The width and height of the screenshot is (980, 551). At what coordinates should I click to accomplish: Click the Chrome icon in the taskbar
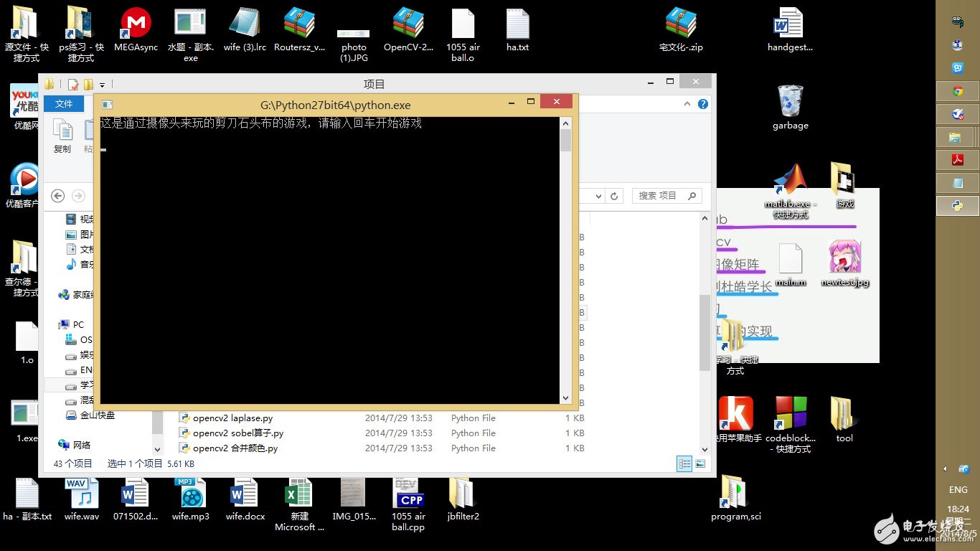pyautogui.click(x=957, y=91)
